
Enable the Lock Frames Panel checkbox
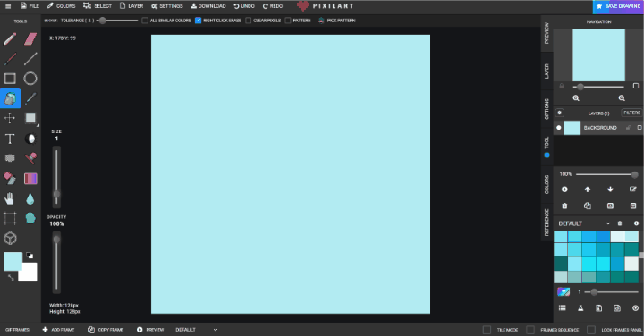click(591, 330)
